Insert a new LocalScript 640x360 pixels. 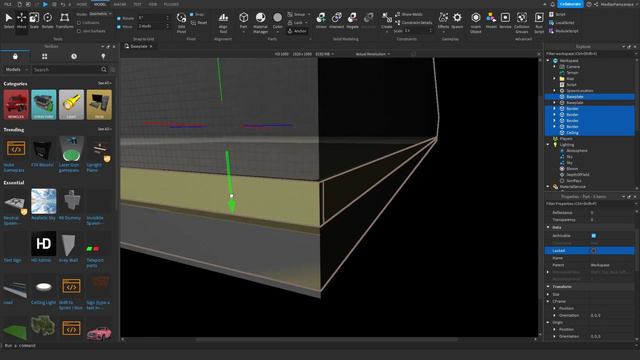click(x=562, y=23)
